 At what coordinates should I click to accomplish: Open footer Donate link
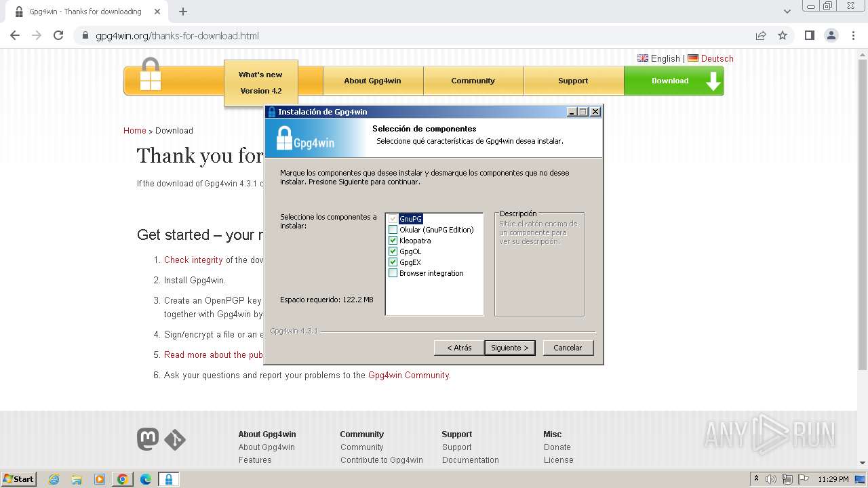(x=557, y=447)
